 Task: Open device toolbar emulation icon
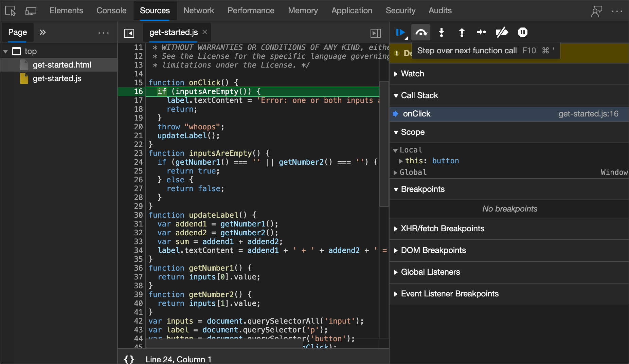(x=31, y=11)
